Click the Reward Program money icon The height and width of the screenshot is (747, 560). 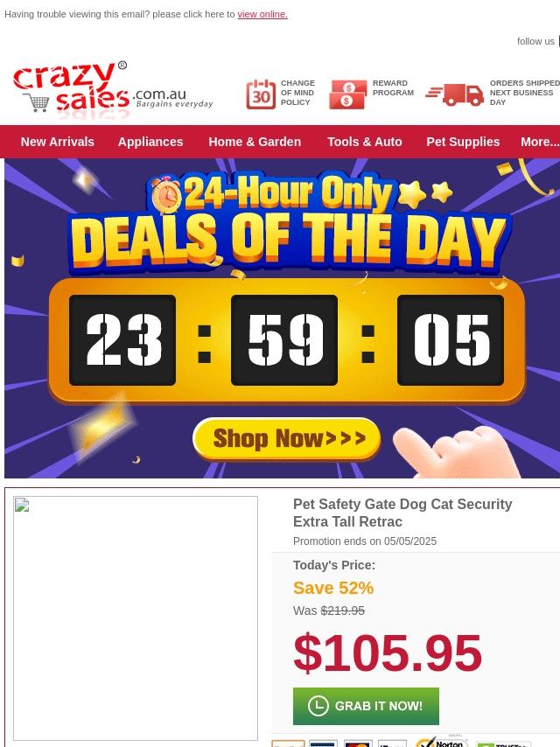pos(348,94)
